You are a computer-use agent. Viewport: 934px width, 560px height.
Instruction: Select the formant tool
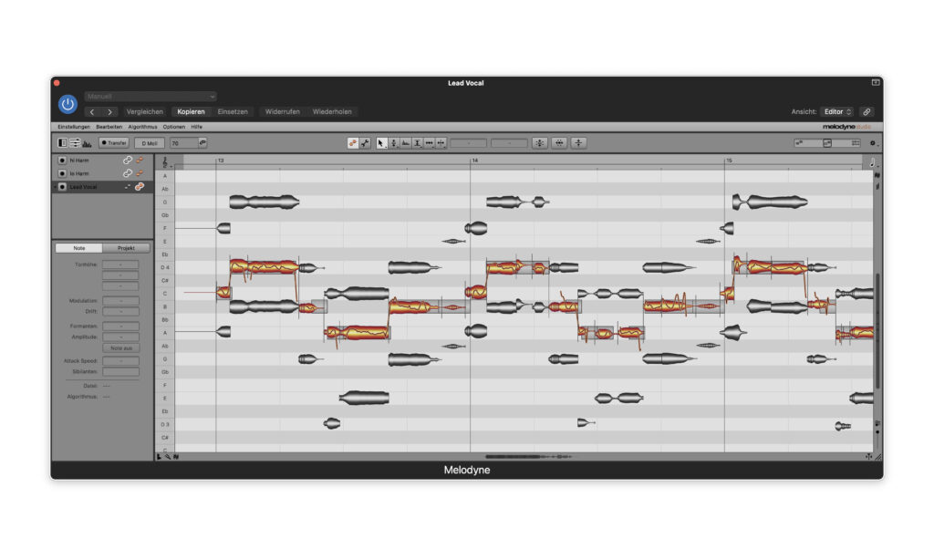coord(405,143)
